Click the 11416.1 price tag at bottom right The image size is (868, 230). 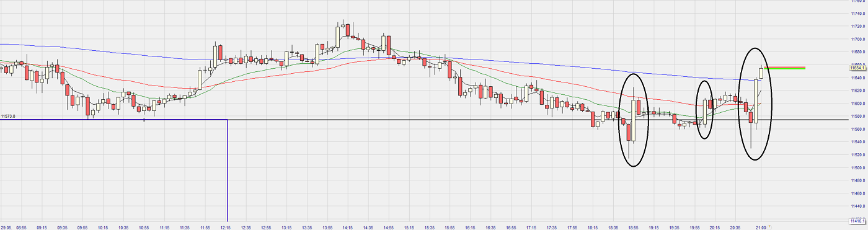858,220
